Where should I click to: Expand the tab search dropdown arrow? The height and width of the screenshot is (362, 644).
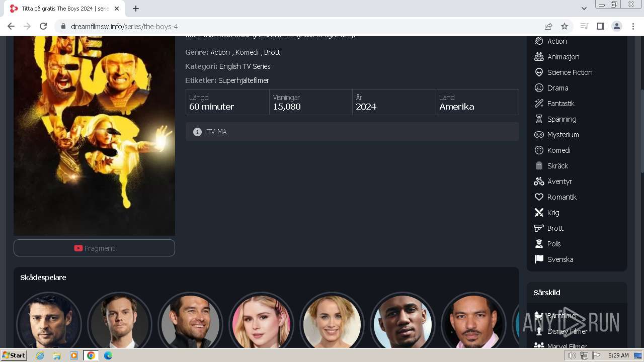[584, 9]
